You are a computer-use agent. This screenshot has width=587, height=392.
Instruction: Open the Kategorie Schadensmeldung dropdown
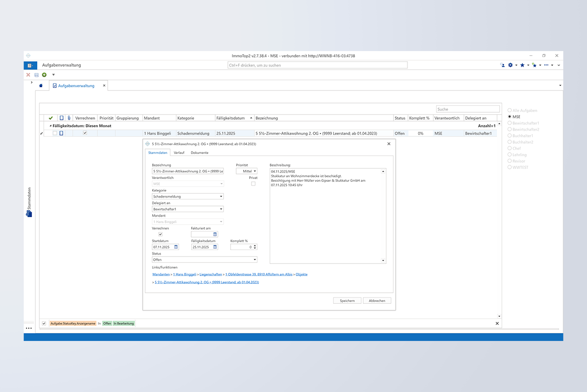point(221,197)
